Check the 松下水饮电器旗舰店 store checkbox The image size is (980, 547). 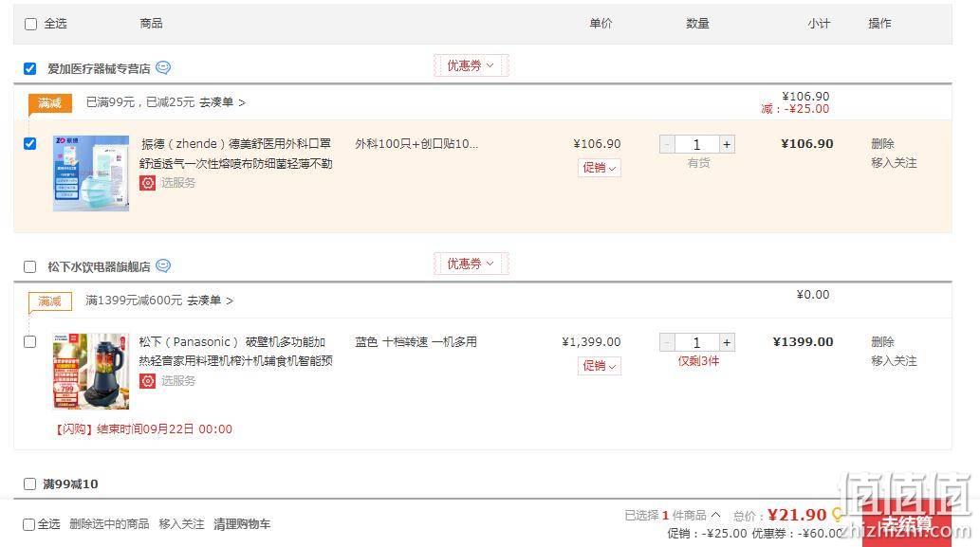tap(30, 267)
